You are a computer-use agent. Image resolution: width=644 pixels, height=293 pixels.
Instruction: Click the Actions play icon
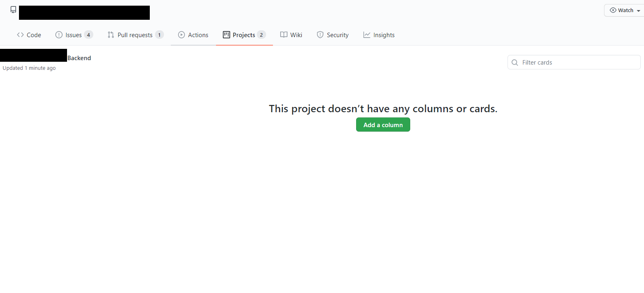[x=182, y=35]
